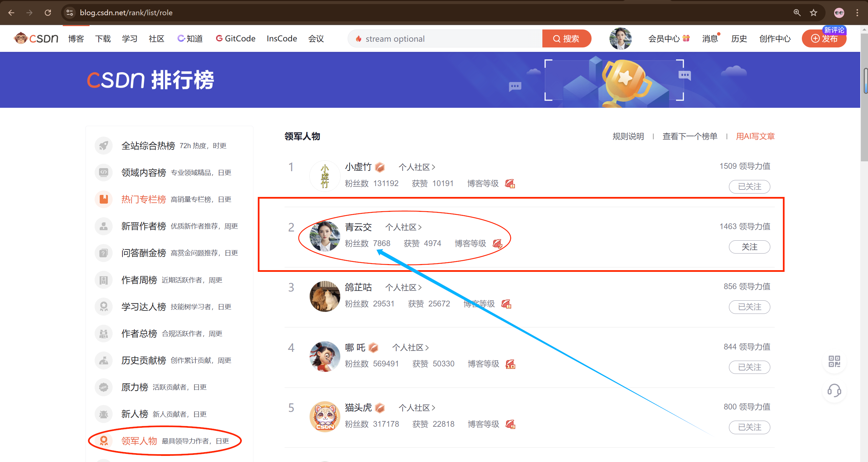Open the 小虚竹 avatar image
Image resolution: width=868 pixels, height=462 pixels.
tap(325, 176)
